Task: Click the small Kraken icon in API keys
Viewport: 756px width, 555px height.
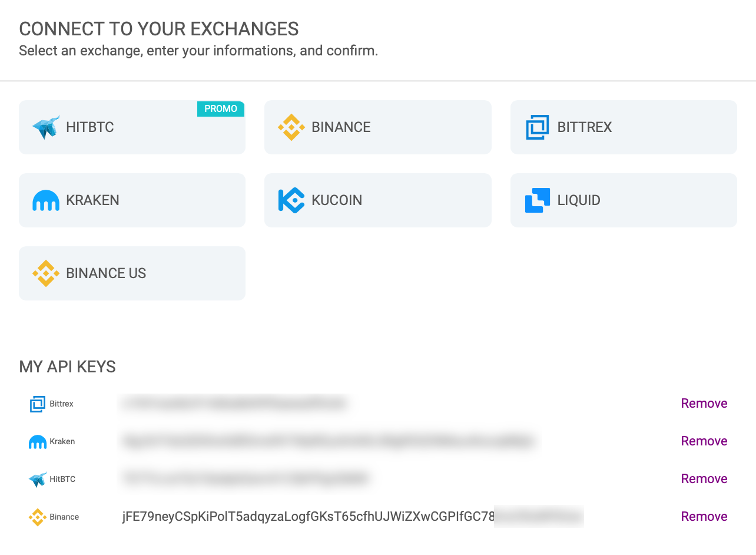Action: click(38, 442)
